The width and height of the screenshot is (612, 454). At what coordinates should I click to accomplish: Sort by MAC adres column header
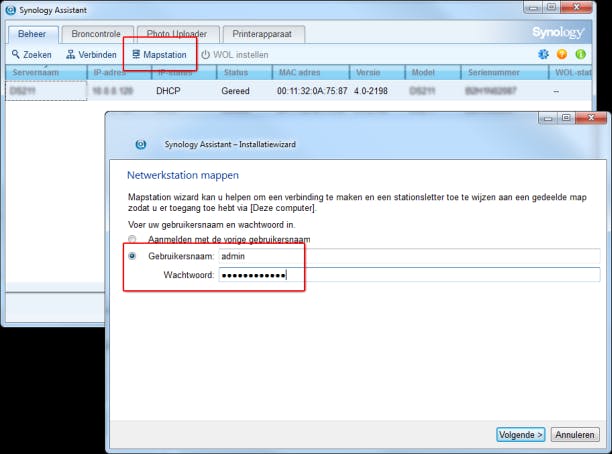tap(310, 73)
